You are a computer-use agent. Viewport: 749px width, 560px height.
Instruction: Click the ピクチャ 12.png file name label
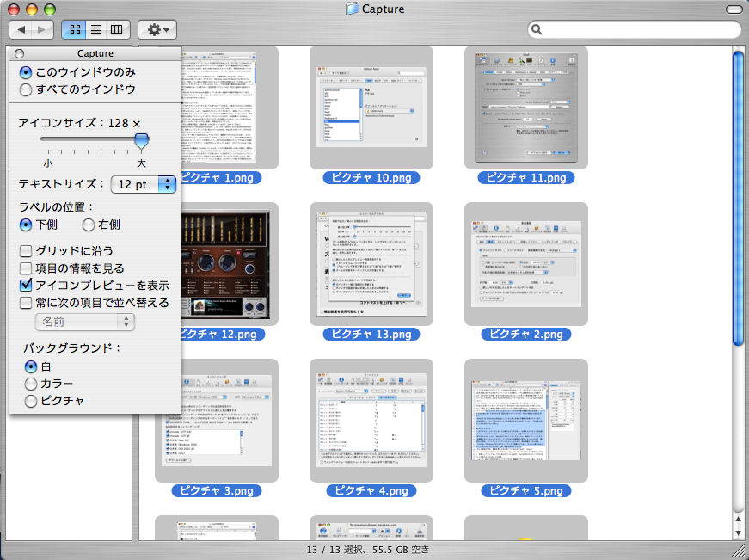[223, 335]
